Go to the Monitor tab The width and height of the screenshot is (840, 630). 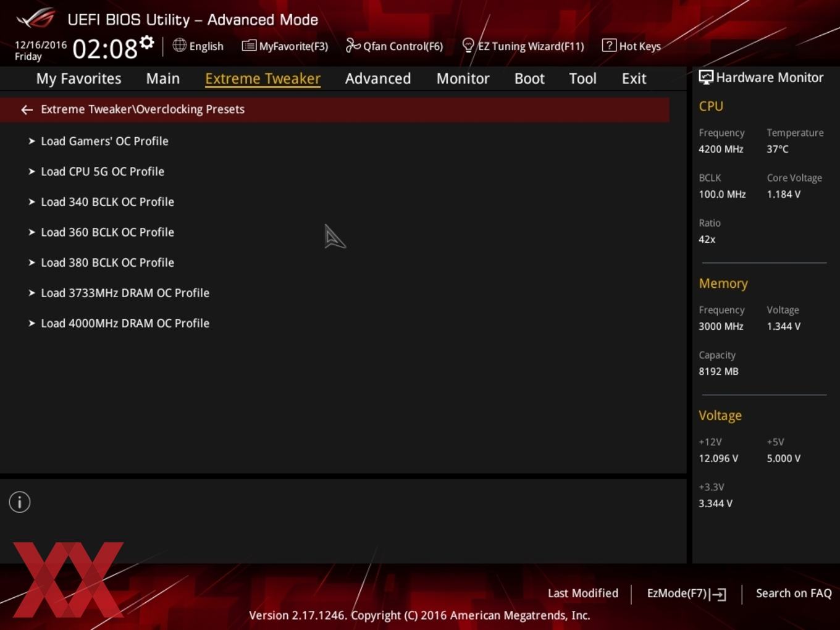tap(463, 78)
